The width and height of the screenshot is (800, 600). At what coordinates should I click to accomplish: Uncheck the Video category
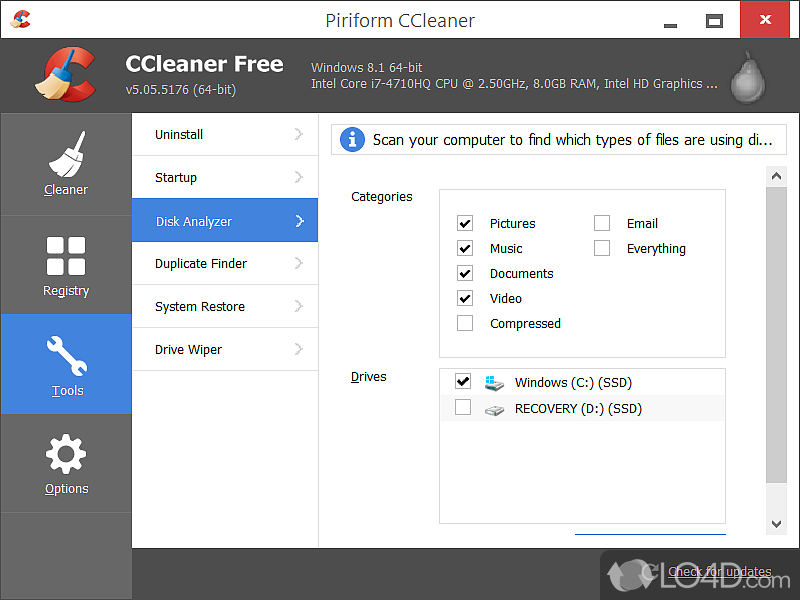point(465,298)
